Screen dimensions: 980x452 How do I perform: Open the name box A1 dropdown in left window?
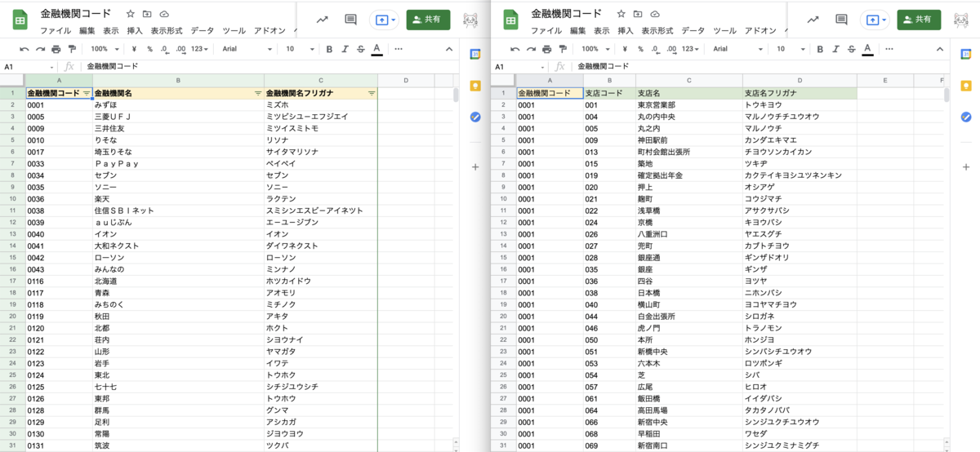(x=52, y=67)
